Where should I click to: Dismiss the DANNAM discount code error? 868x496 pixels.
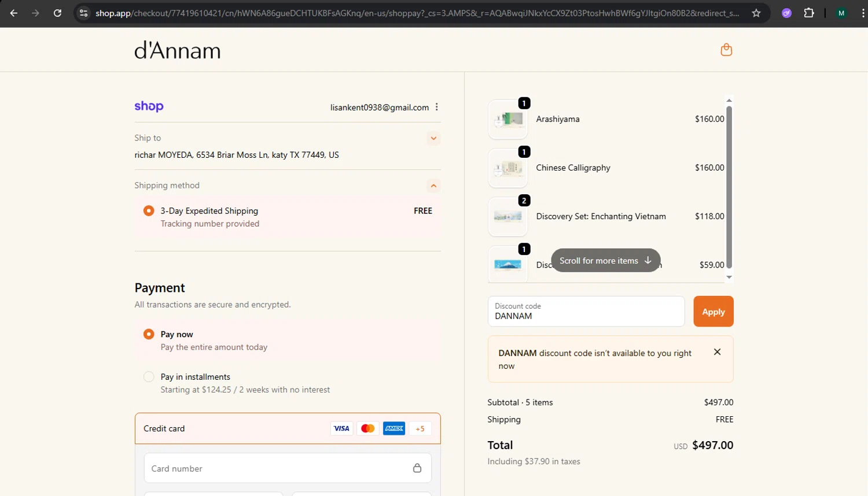click(717, 352)
